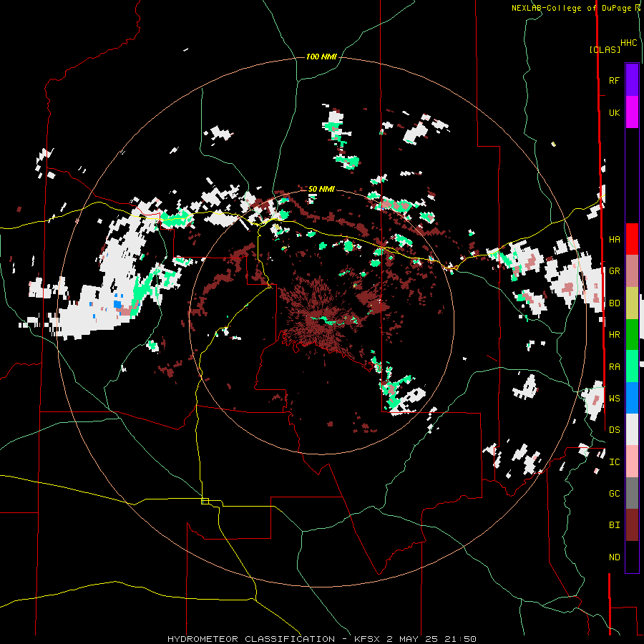This screenshot has height=644, width=644.
Task: Click the 100 NMI range ring label
Action: [321, 57]
